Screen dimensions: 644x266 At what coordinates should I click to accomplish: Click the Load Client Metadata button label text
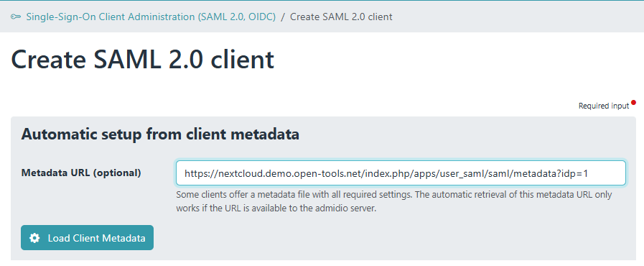[x=96, y=238]
